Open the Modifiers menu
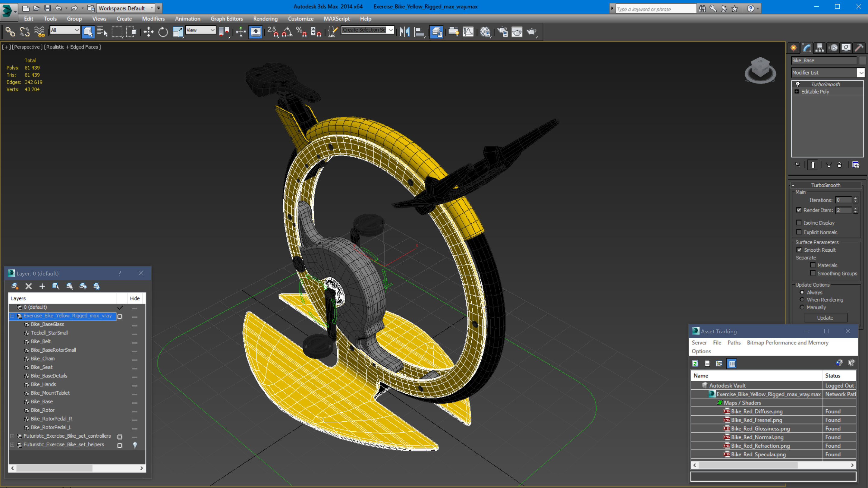The width and height of the screenshot is (868, 488). click(x=153, y=19)
